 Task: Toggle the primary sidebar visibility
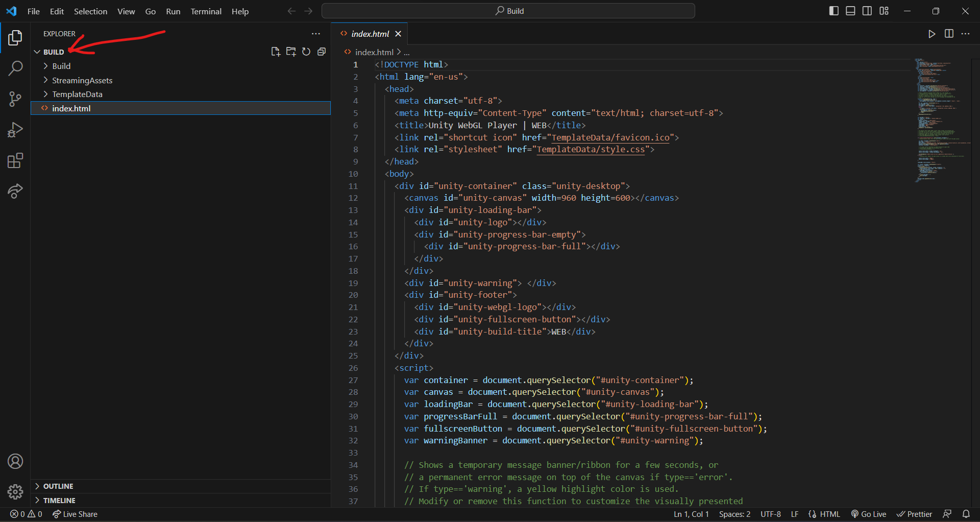click(834, 11)
